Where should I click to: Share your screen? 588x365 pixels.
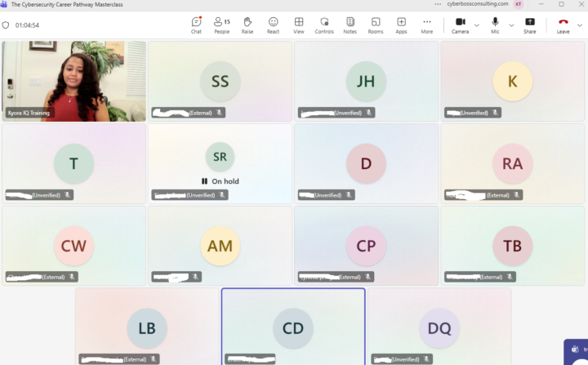coord(530,25)
